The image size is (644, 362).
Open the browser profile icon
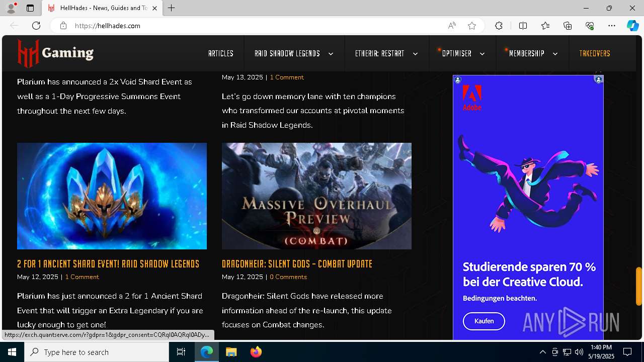click(11, 8)
